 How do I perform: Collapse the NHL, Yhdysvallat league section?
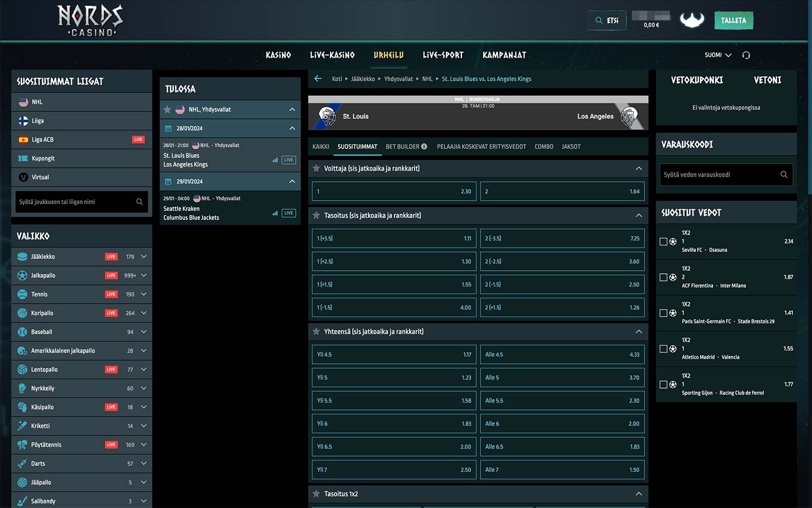(292, 110)
